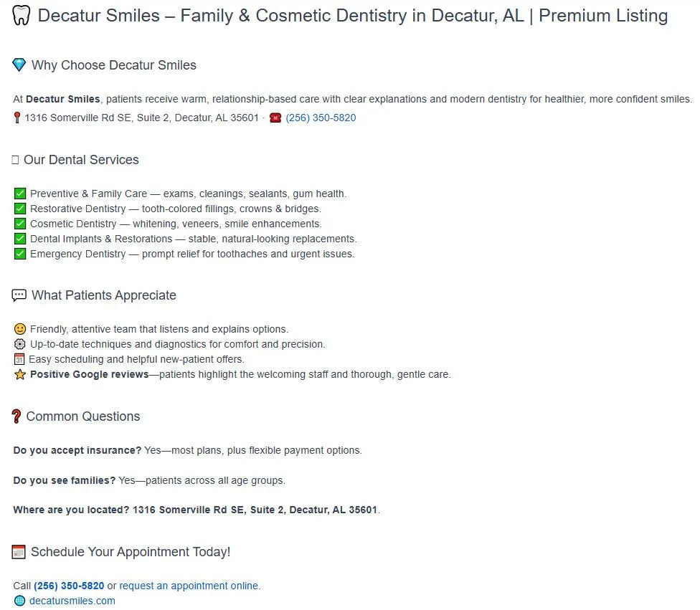700x610 pixels.
Task: Open the request an appointment online link
Action: tap(189, 586)
